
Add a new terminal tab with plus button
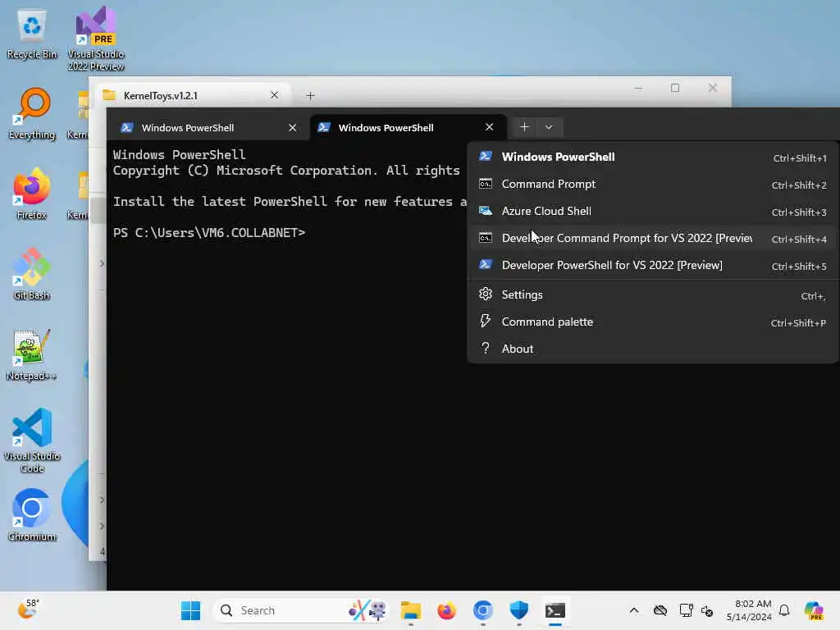click(x=524, y=127)
